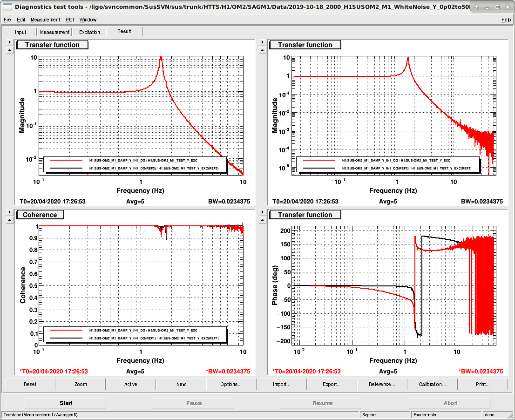Click the Export... button
515x420 pixels.
point(332,384)
